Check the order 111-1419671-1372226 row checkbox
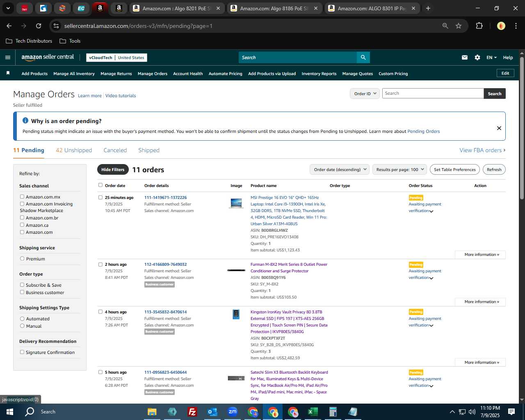The image size is (525, 420). [100, 197]
